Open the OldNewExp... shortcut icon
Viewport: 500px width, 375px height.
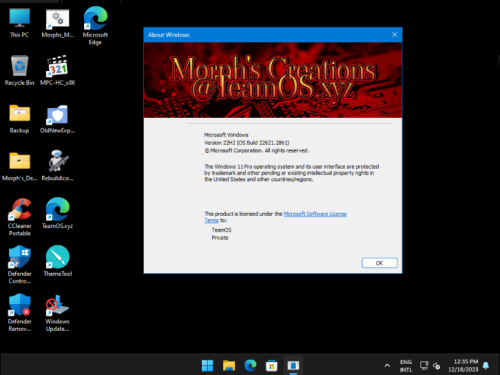(57, 119)
